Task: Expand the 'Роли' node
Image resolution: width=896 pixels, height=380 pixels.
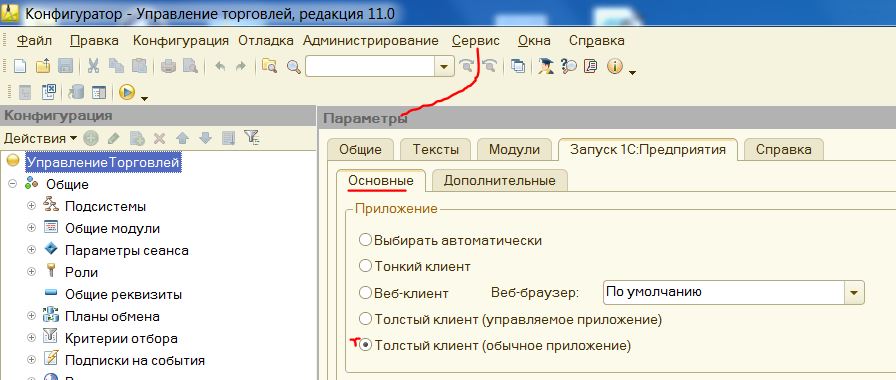Action: point(31,272)
